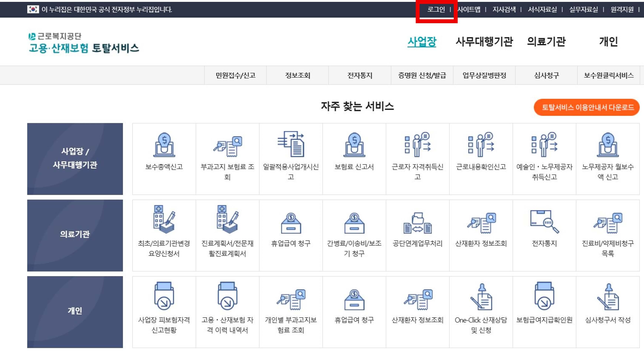Click the 근로복지공단 토탈서비스 logo
This screenshot has height=351, width=644.
pos(83,44)
